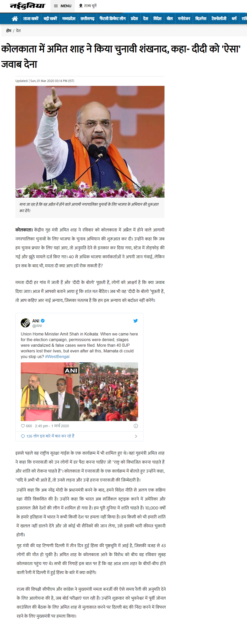Open ANI profile avatar in tweet
The width and height of the screenshot is (247, 644).
25,323
